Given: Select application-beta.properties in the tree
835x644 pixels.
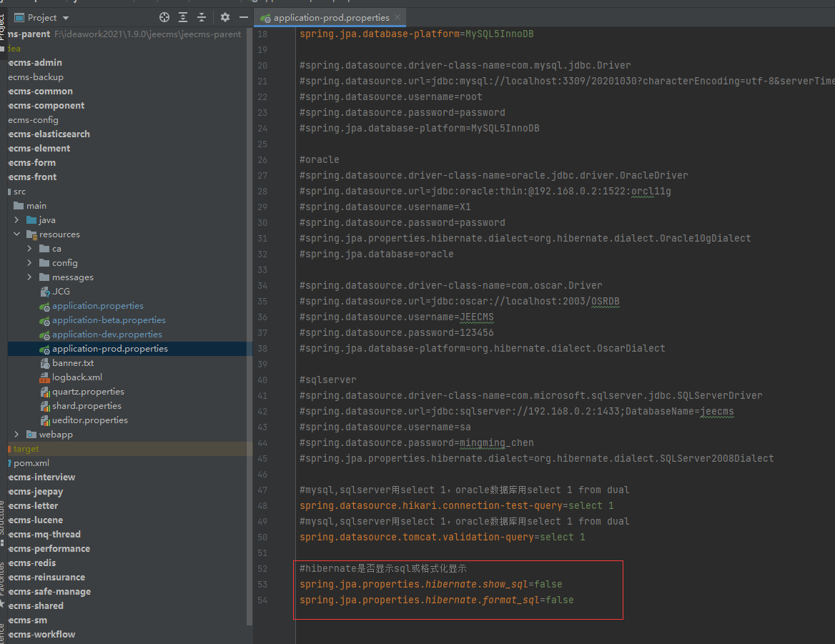Looking at the screenshot, I should pyautogui.click(x=109, y=320).
